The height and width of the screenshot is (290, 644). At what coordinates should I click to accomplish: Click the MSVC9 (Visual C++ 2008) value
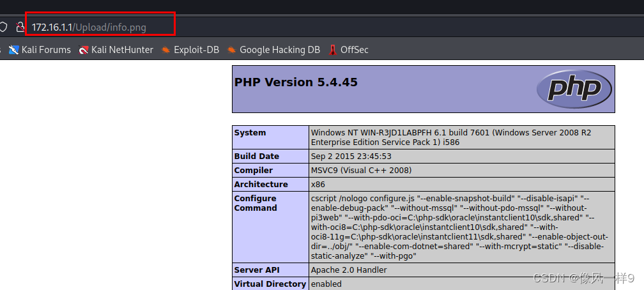pyautogui.click(x=362, y=170)
